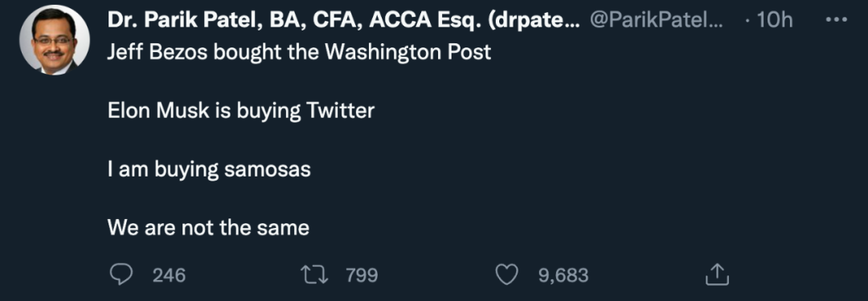Screen dimensions: 868x301
Task: Click the 'Elon Musk is buying Twitter' line
Action: [241, 112]
